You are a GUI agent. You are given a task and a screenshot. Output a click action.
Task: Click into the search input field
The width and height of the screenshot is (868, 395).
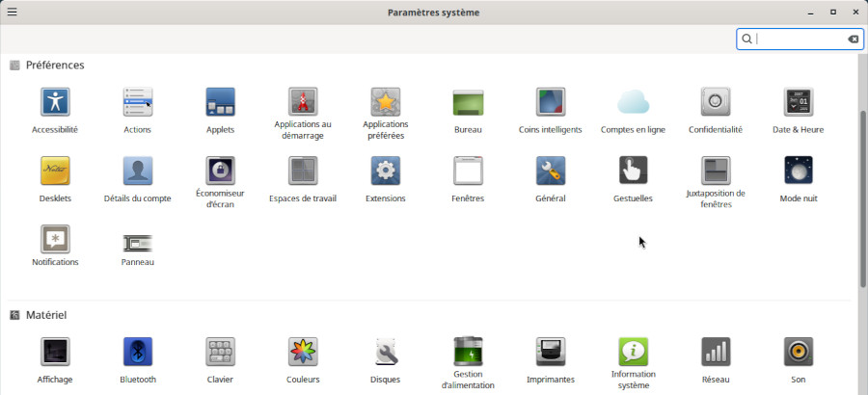tap(800, 39)
